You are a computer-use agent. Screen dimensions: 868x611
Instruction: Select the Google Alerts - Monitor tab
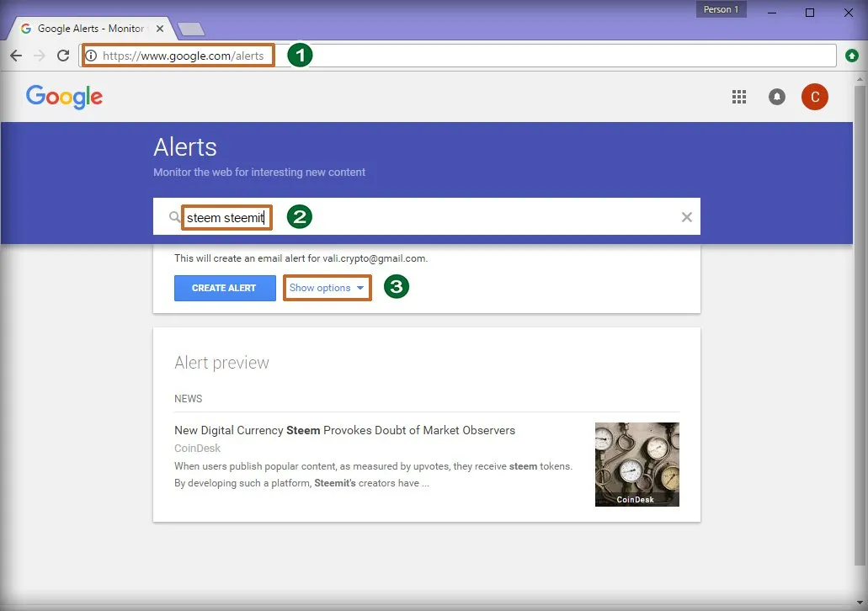coord(90,29)
